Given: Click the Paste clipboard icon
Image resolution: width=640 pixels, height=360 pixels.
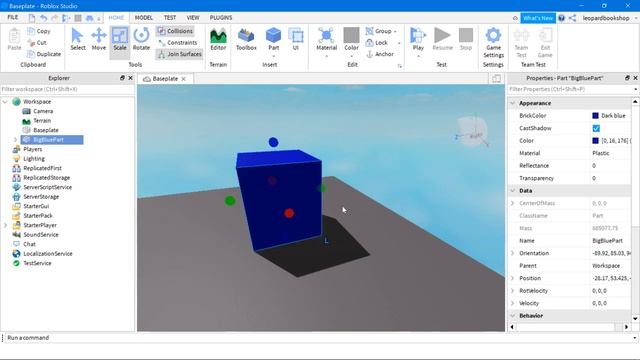Looking at the screenshot, I should coord(14,39).
